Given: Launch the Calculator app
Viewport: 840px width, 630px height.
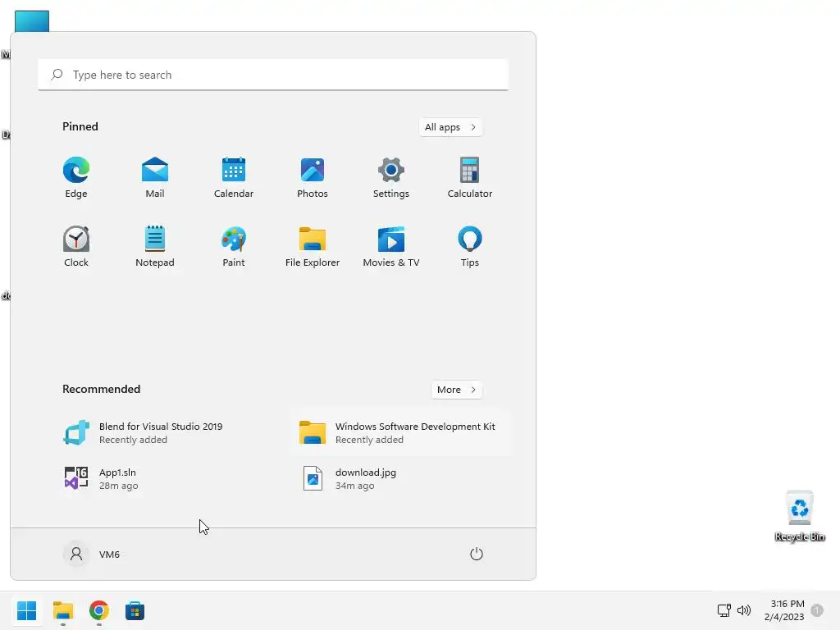Looking at the screenshot, I should coord(470,177).
